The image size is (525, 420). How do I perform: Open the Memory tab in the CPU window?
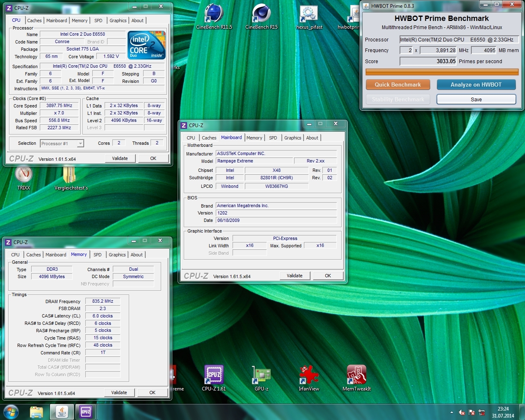pos(80,21)
